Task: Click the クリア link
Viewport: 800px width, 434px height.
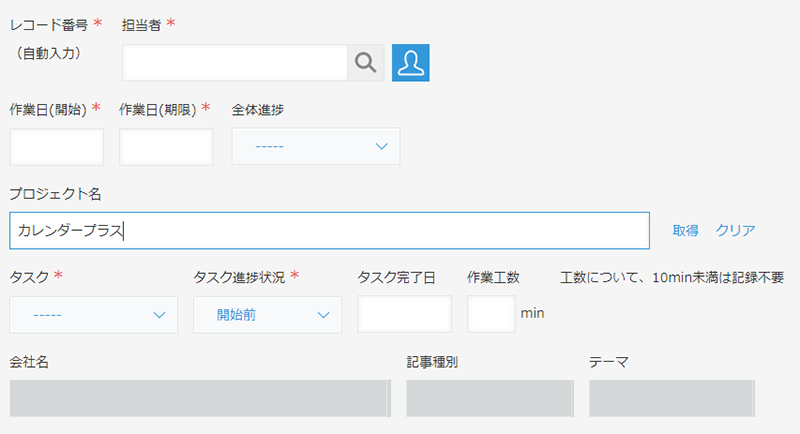Action: tap(735, 231)
